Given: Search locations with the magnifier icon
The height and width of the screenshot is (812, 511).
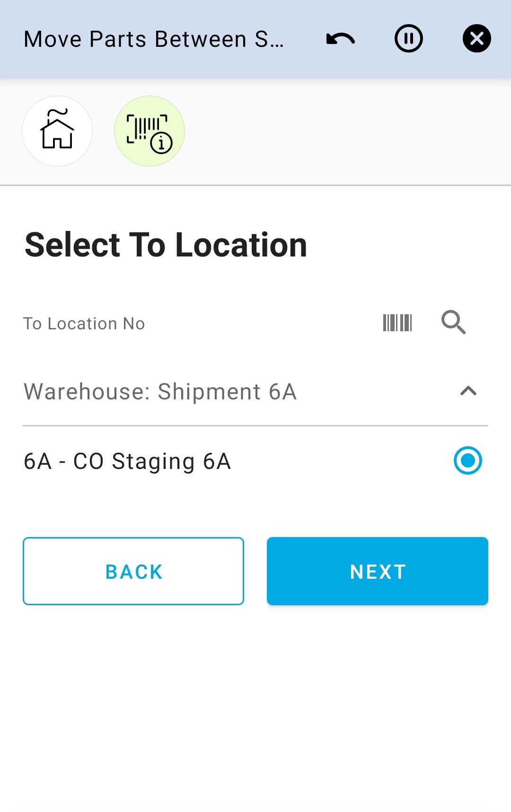Looking at the screenshot, I should [x=453, y=323].
